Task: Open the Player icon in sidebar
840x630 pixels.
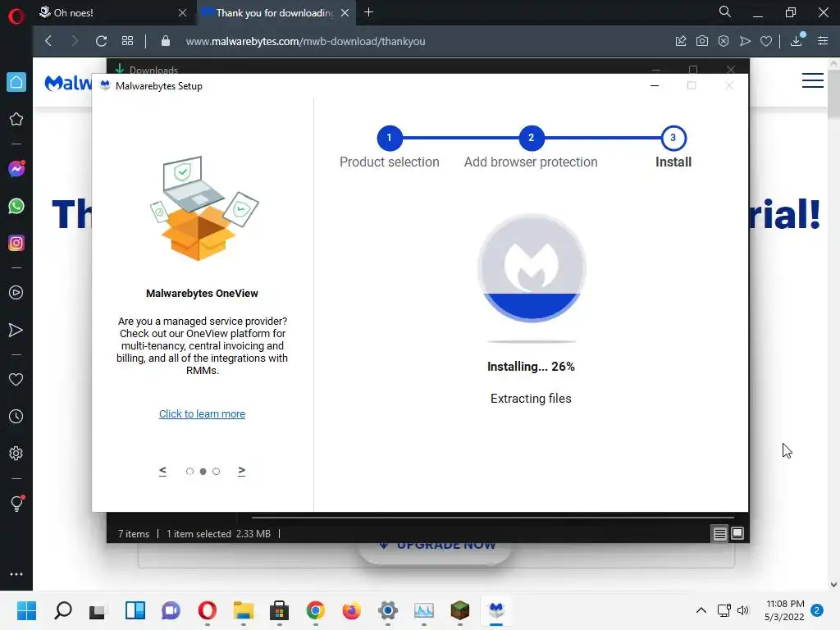Action: pos(16,293)
